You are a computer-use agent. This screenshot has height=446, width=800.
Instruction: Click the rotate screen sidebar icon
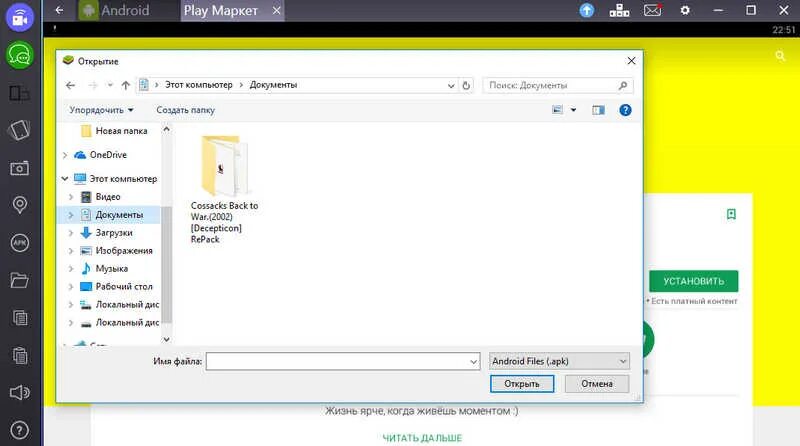coord(19,130)
